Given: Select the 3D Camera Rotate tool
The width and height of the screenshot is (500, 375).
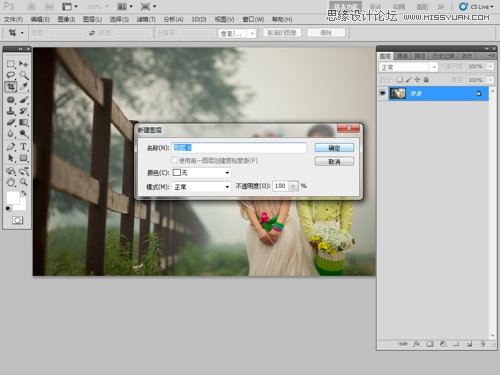Looking at the screenshot, I should (x=23, y=171).
